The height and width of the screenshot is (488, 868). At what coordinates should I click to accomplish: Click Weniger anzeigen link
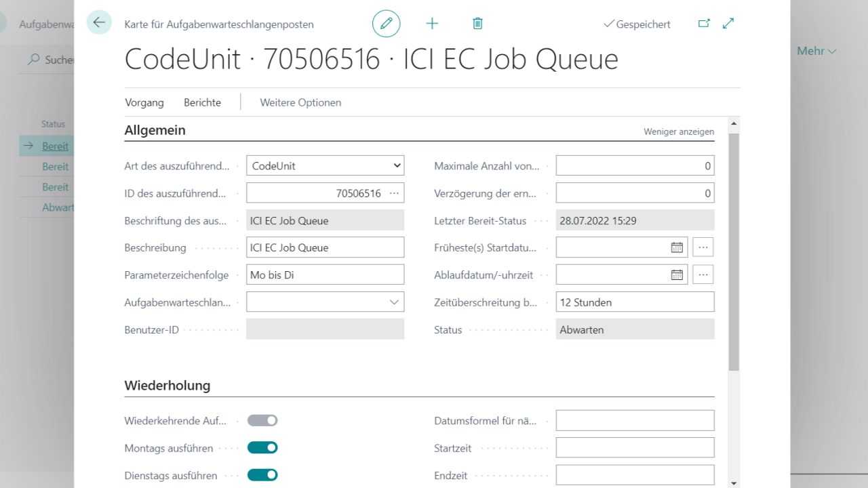[x=678, y=131]
